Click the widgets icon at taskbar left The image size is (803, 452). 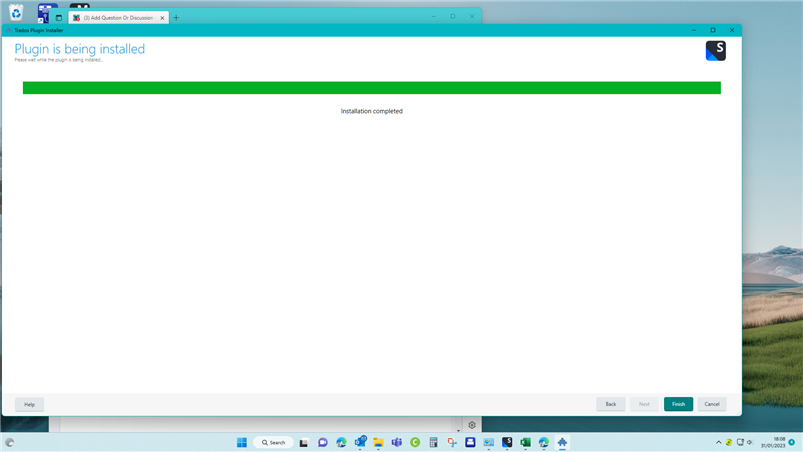[9, 443]
